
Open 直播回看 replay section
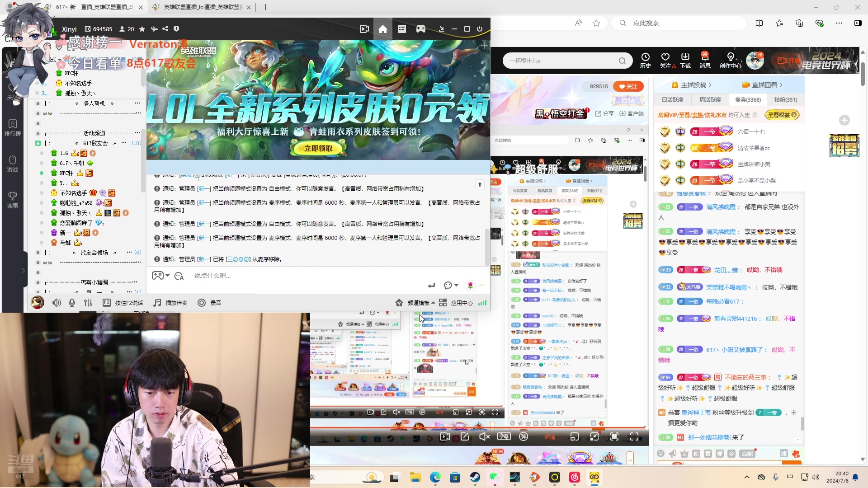pos(762,85)
